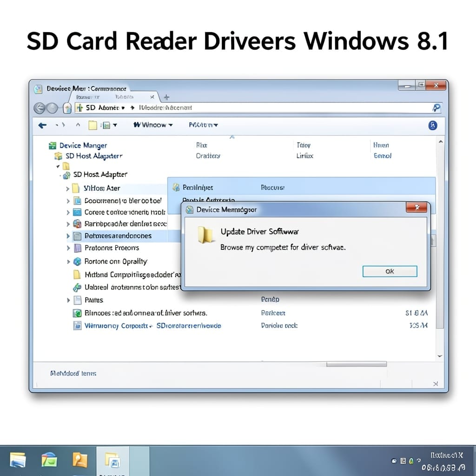Open File Explorer from the taskbar
The image size is (476, 476).
[18, 460]
